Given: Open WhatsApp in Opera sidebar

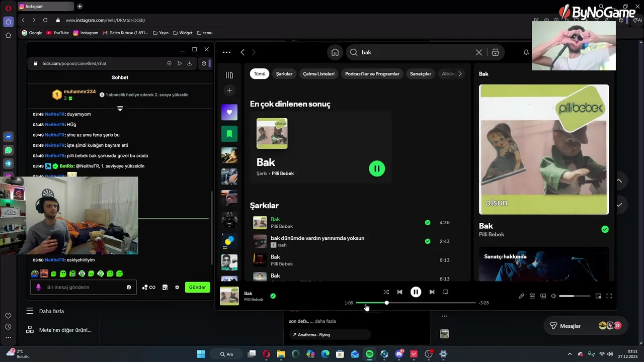Looking at the screenshot, I should [x=9, y=150].
